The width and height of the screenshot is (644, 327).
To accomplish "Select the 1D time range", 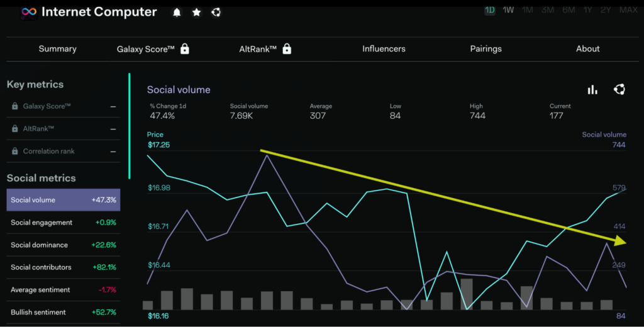I will 489,10.
